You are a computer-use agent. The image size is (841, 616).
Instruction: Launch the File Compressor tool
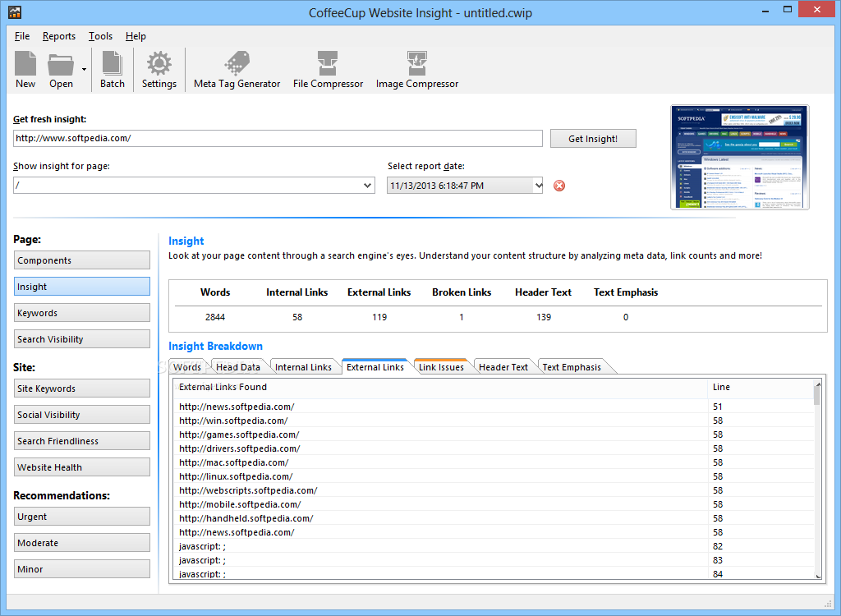[328, 69]
